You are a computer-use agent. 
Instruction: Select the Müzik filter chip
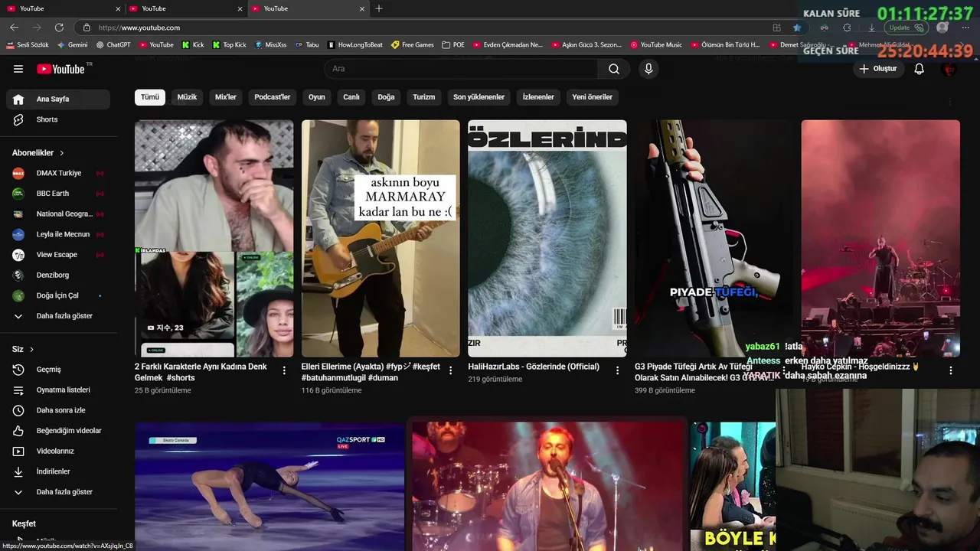pyautogui.click(x=188, y=97)
